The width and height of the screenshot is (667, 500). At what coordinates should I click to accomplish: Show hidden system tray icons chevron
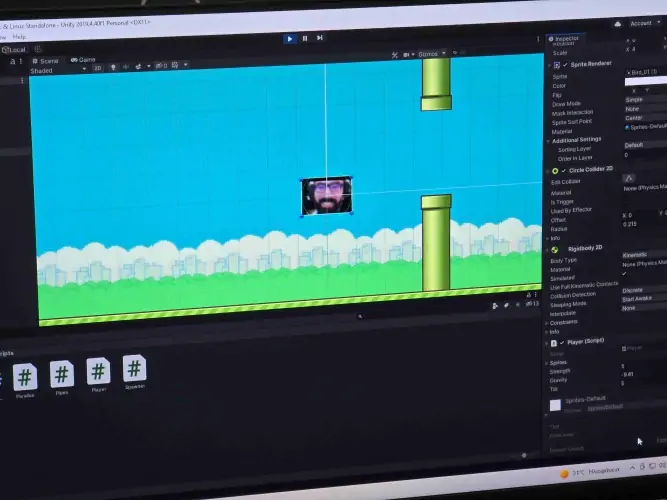[633, 468]
